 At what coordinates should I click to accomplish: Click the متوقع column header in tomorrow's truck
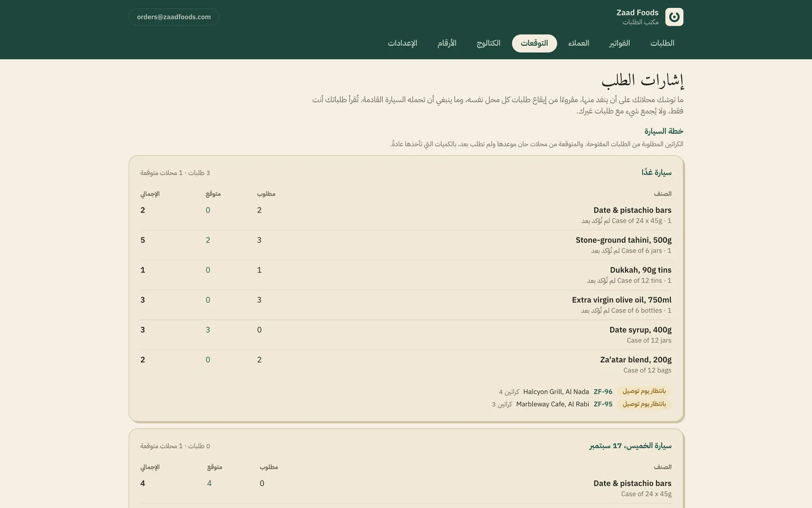(213, 194)
